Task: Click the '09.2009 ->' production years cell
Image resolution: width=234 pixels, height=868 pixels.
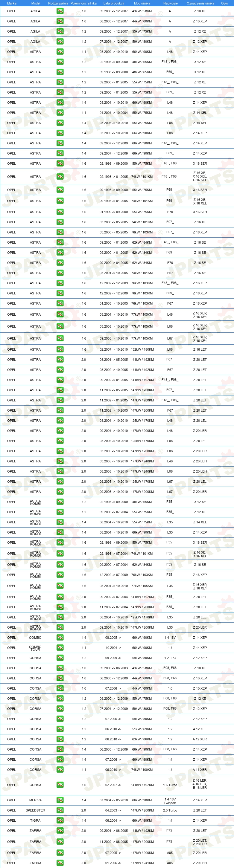Action: pos(113,657)
